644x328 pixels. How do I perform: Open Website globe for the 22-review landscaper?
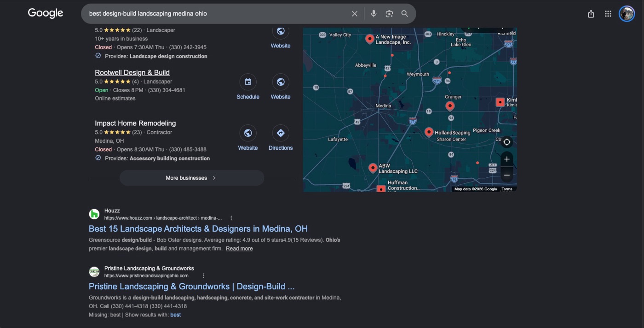pos(281,31)
